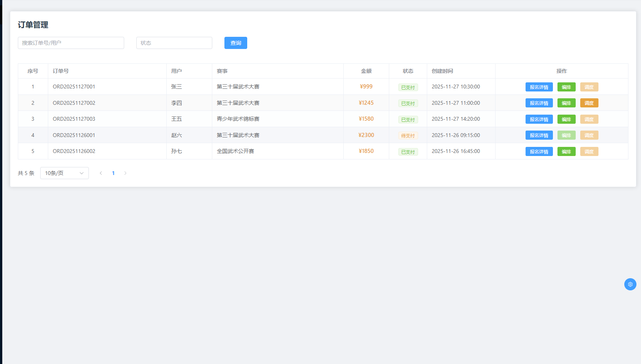
Task: Go to previous page arrow
Action: 101,173
